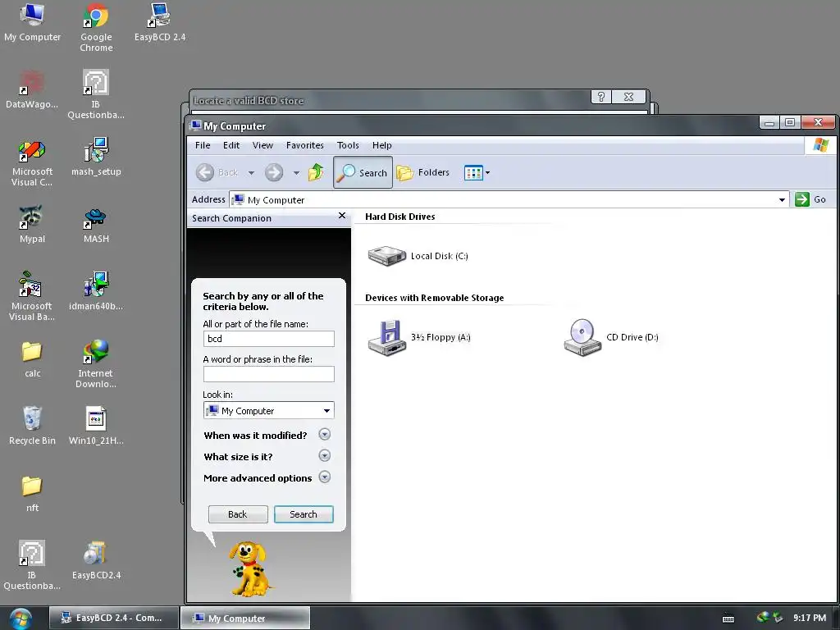Screen dimensions: 840x630
Task: Select EasyBCD2.4 installer desktop icon
Action: coord(96,560)
